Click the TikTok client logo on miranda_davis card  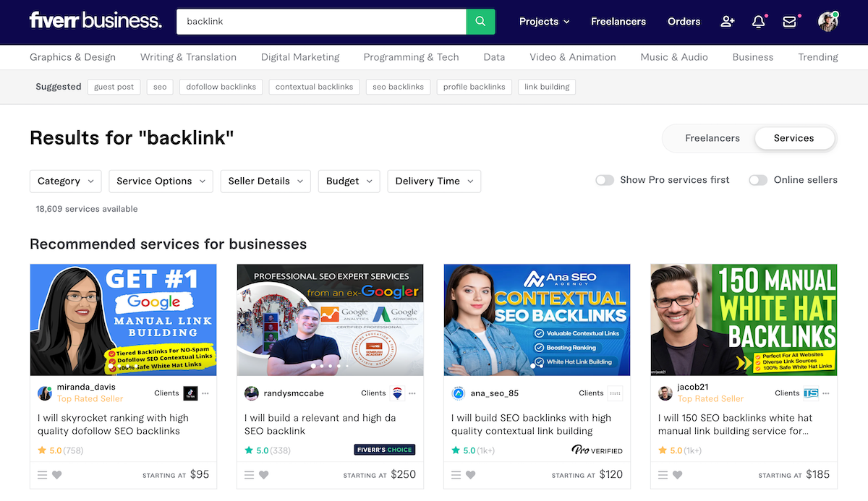190,393
